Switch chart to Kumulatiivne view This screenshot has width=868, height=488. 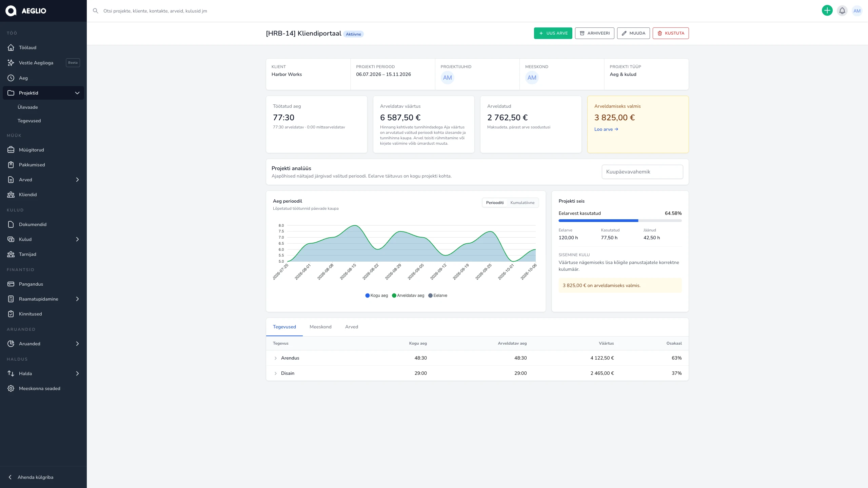pyautogui.click(x=522, y=203)
